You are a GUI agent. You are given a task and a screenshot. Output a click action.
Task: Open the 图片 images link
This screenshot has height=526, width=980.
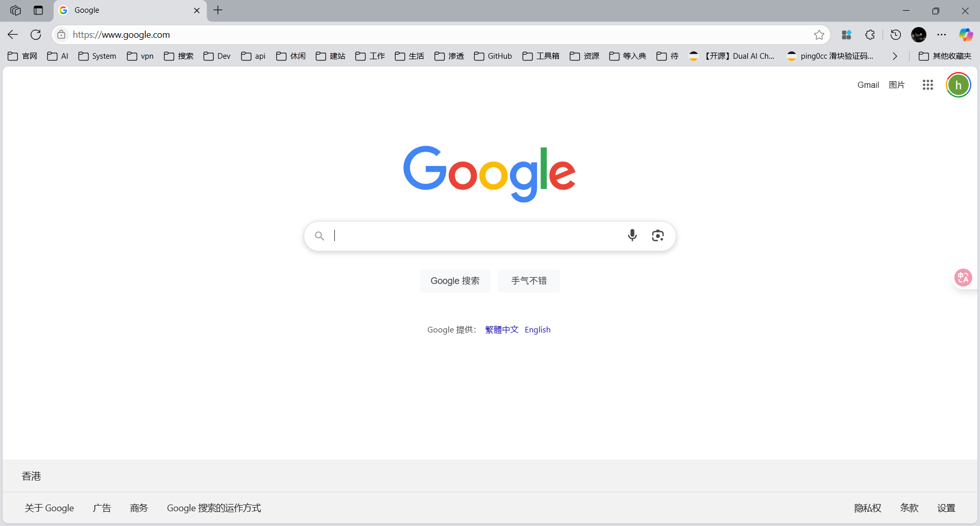pos(897,85)
